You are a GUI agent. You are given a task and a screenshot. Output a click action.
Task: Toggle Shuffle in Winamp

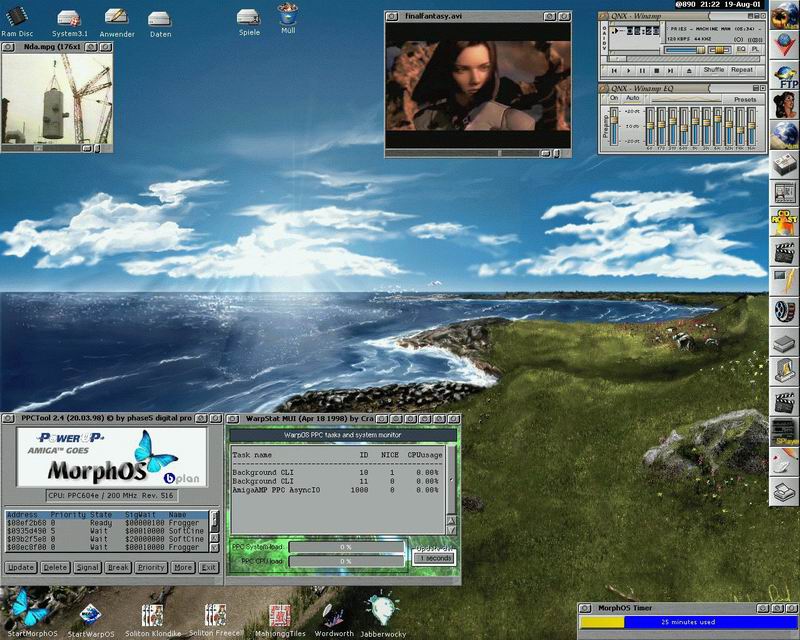point(713,70)
